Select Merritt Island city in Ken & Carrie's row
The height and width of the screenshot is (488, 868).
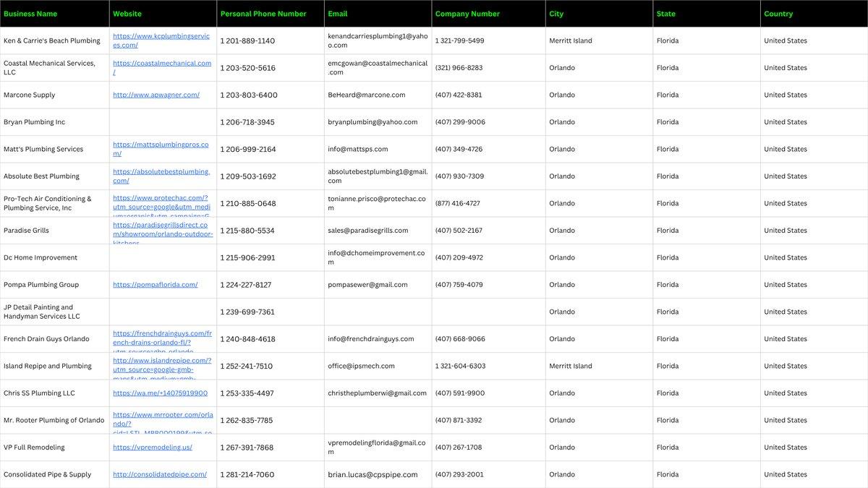click(x=571, y=40)
